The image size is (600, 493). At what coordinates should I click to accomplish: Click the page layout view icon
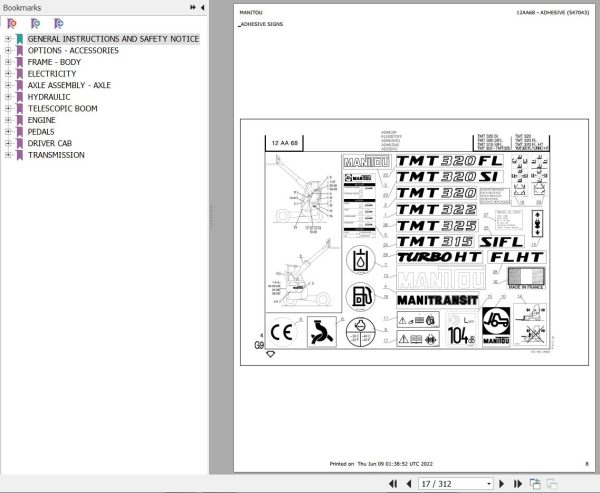click(x=535, y=484)
